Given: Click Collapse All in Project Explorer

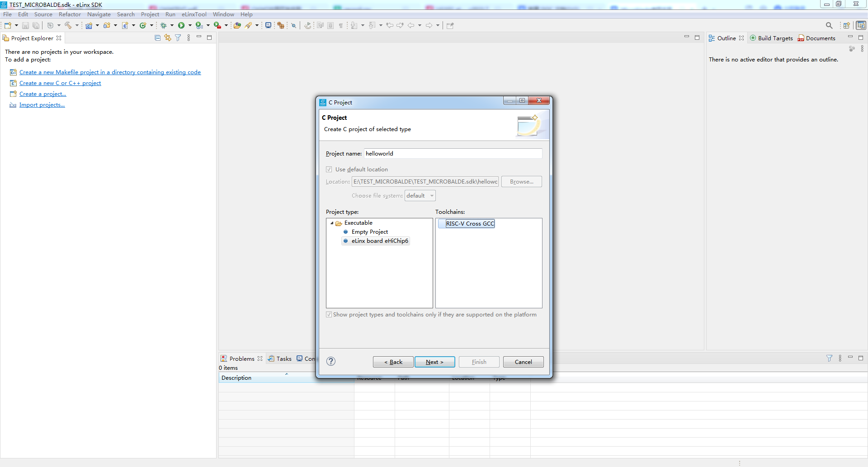Looking at the screenshot, I should [157, 38].
